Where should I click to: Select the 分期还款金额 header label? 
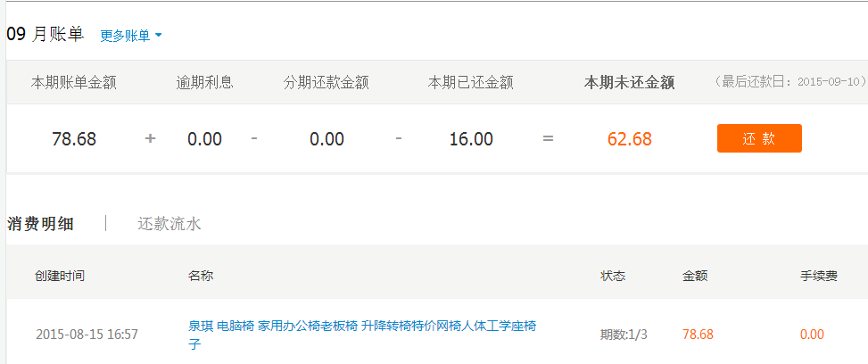327,83
